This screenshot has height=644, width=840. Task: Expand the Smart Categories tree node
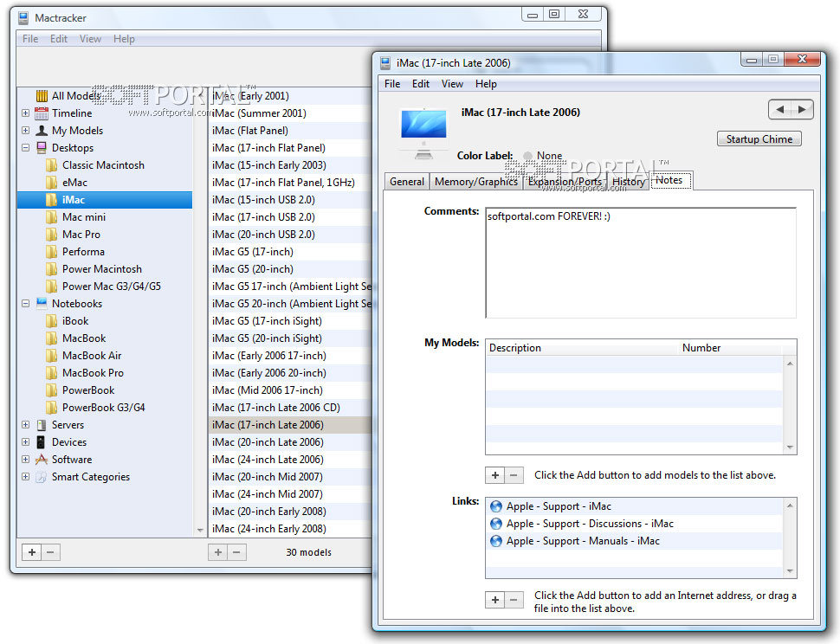point(25,476)
